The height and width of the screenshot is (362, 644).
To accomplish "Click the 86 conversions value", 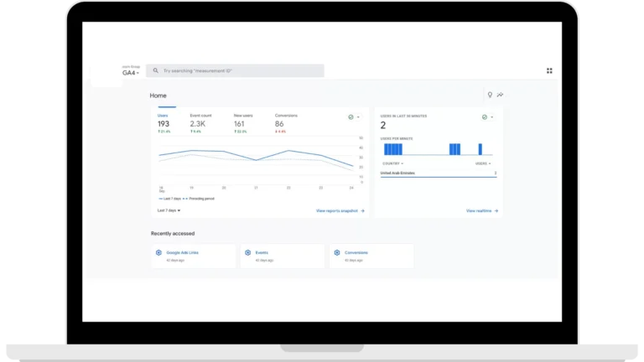I will click(x=279, y=124).
